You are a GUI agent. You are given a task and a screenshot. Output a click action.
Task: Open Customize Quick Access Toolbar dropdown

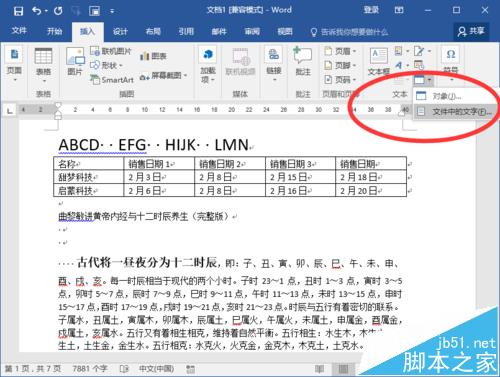(x=112, y=11)
